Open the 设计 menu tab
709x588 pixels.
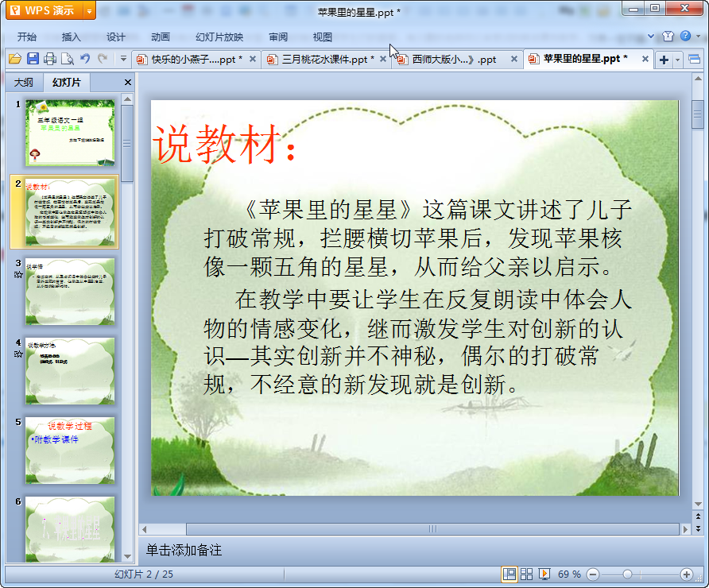click(116, 37)
